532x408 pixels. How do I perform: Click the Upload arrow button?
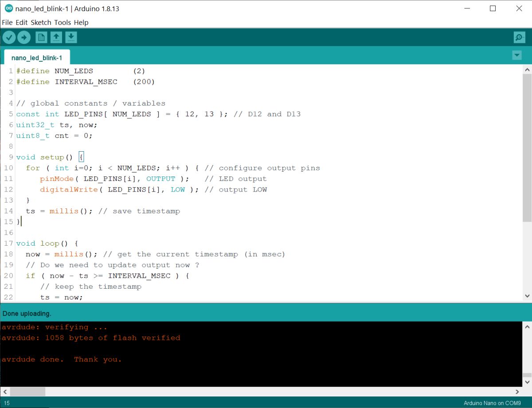(24, 37)
